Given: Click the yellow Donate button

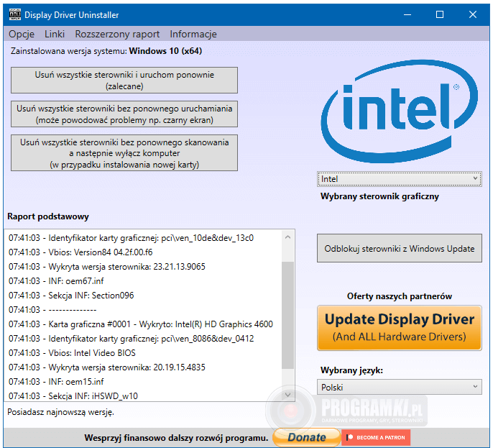Looking at the screenshot, I should pyautogui.click(x=307, y=437).
